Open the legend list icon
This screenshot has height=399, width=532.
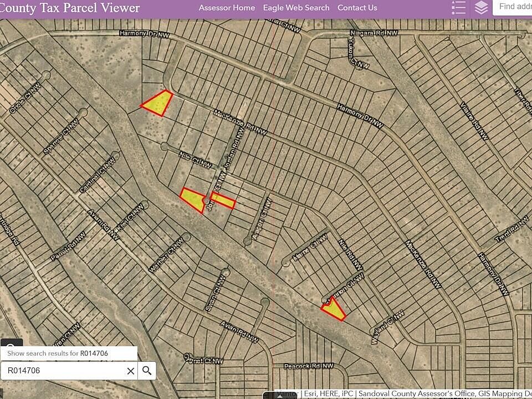pyautogui.click(x=458, y=7)
